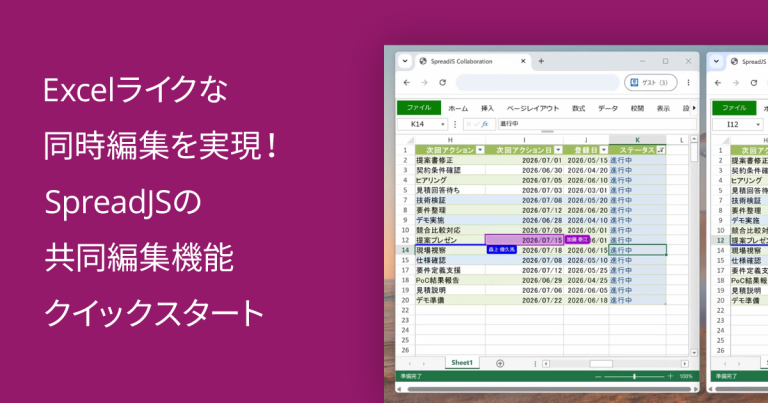768x403 pixels.
Task: Click the select-all corner of left sheet
Action: 405,140
